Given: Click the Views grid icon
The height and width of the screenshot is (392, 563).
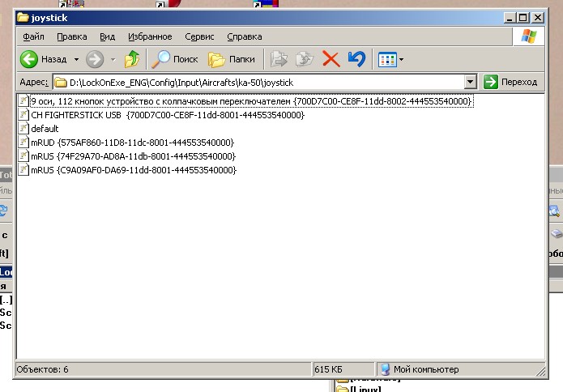Looking at the screenshot, I should [387, 60].
